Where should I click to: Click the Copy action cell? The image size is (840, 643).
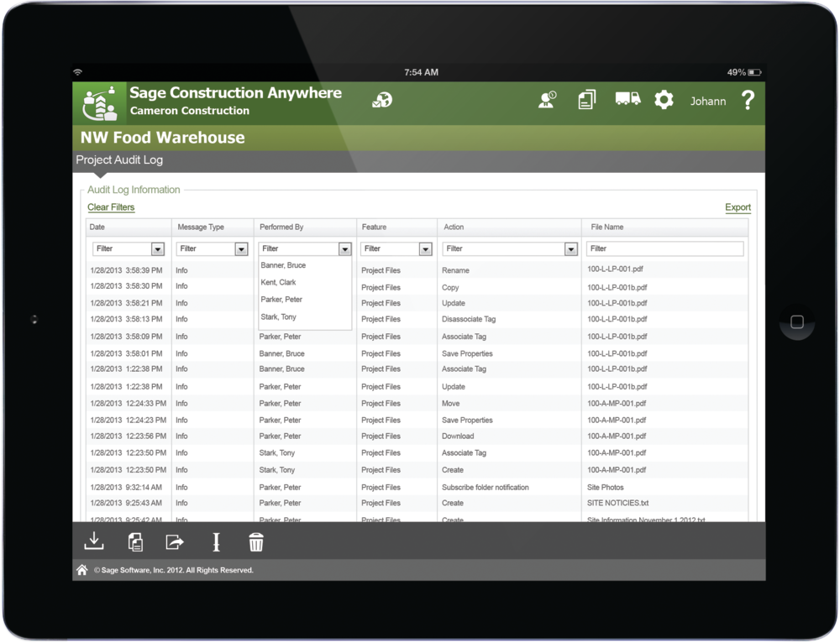point(450,287)
